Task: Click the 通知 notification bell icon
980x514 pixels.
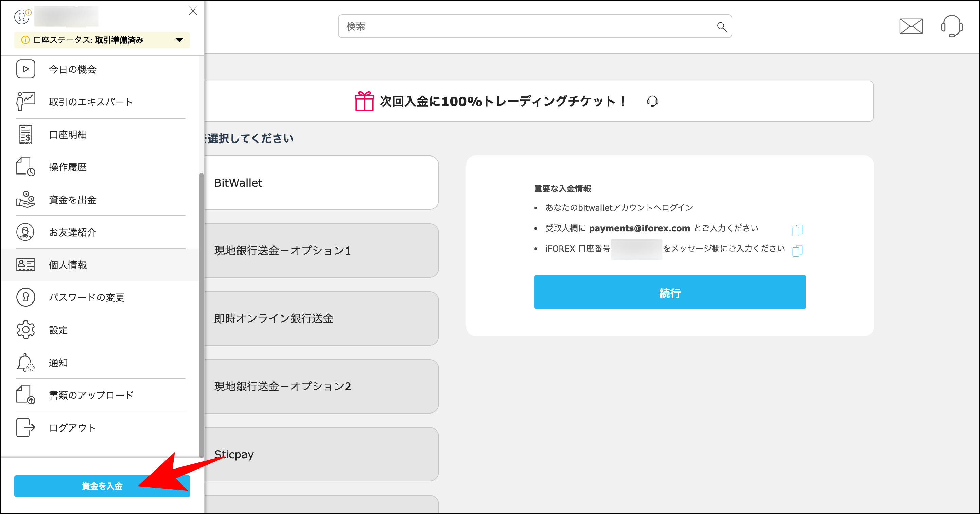Action: tap(25, 362)
